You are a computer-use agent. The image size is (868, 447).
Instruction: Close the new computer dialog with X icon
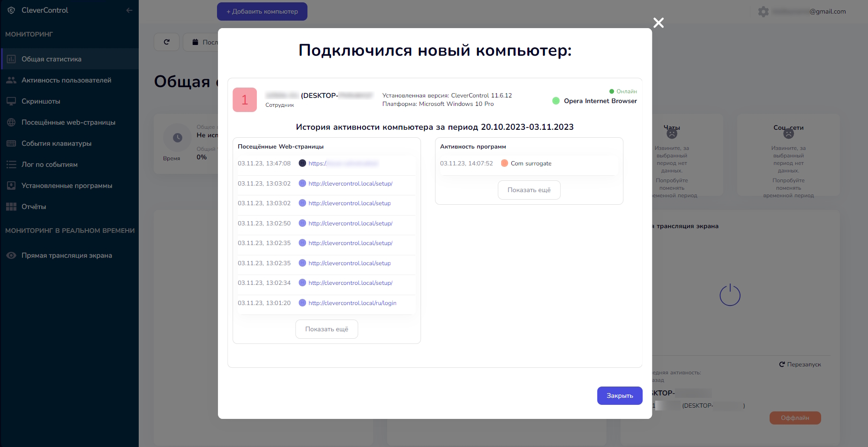pyautogui.click(x=658, y=22)
